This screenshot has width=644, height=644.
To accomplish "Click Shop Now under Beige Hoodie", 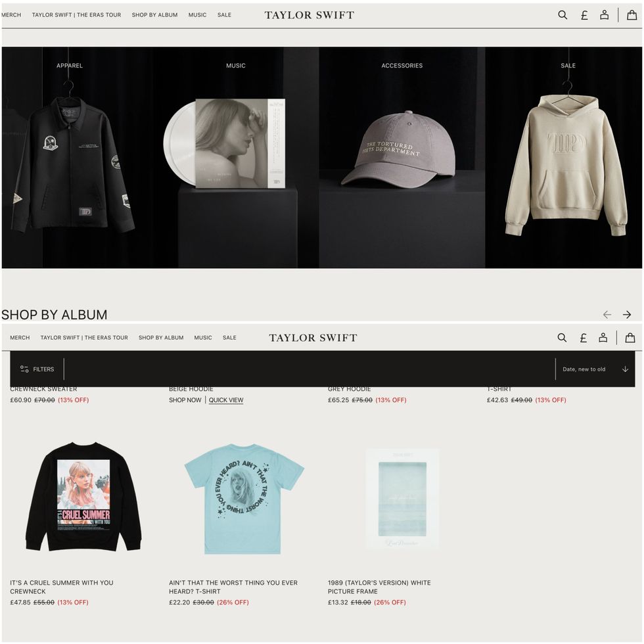I will coord(185,400).
